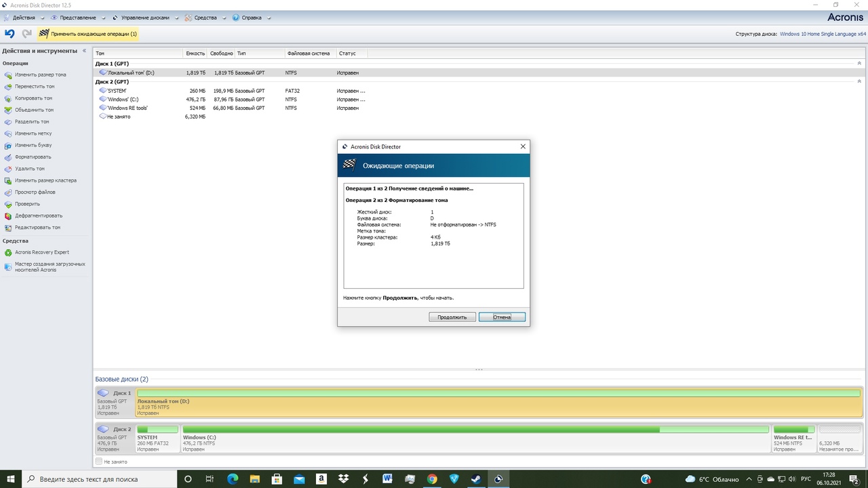Choose 'Изменить размер тома' in the operations sidebar

pyautogui.click(x=41, y=75)
